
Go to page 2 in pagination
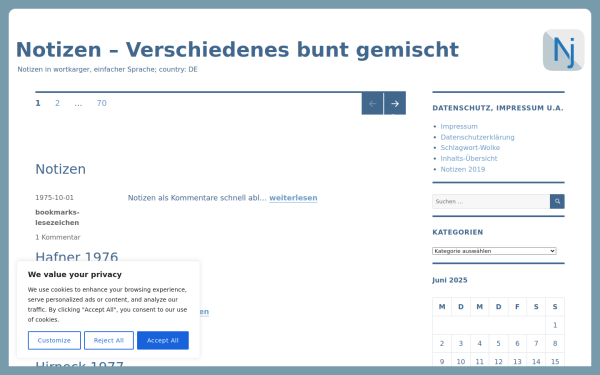[57, 103]
